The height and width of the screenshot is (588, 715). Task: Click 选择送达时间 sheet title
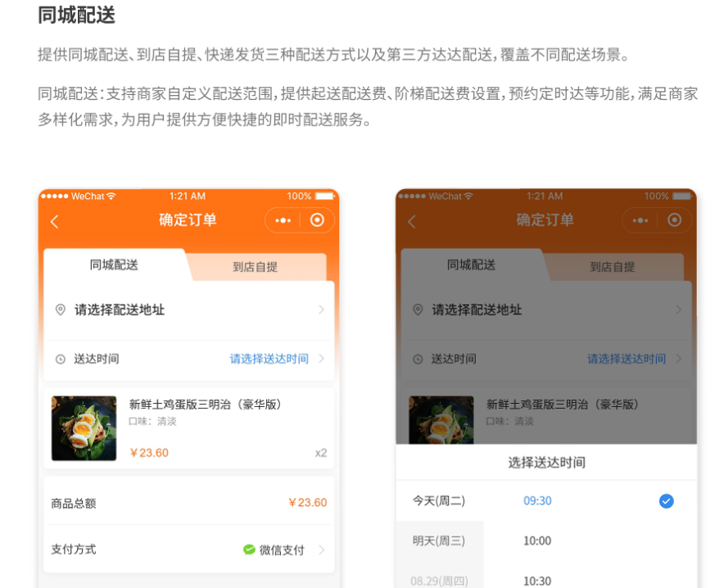[x=547, y=463]
